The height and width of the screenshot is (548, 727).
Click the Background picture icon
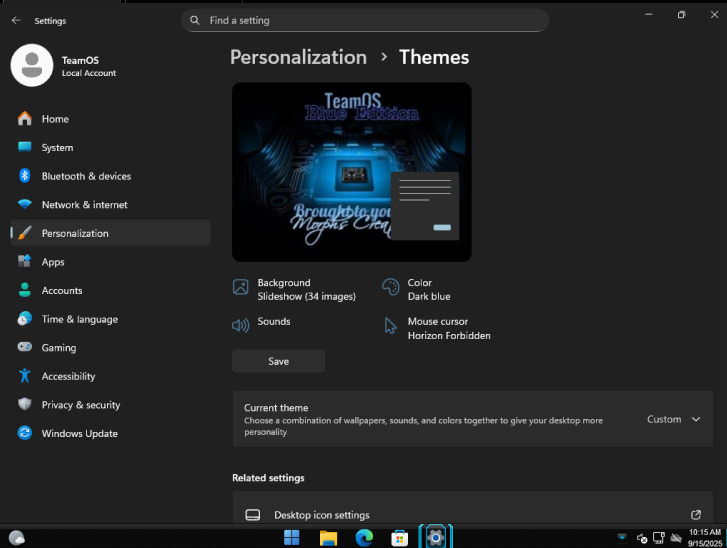click(241, 287)
